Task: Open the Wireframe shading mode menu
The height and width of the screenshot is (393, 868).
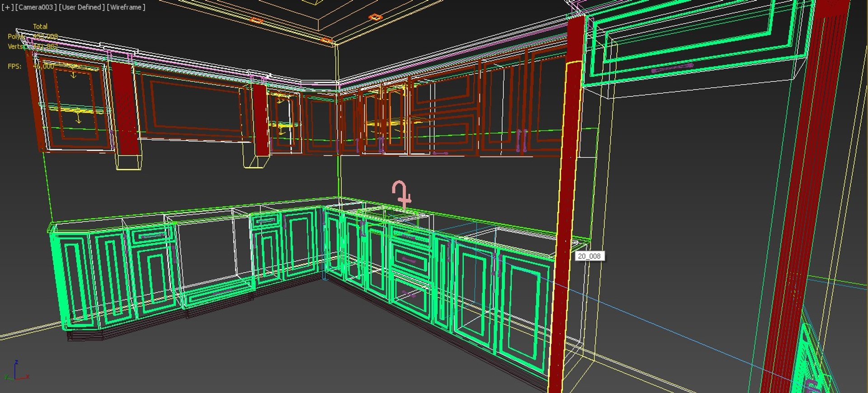Action: tap(126, 7)
